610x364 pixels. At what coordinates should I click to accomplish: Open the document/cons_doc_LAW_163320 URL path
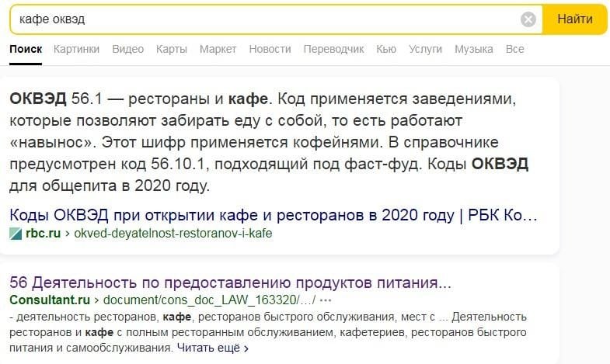point(210,300)
